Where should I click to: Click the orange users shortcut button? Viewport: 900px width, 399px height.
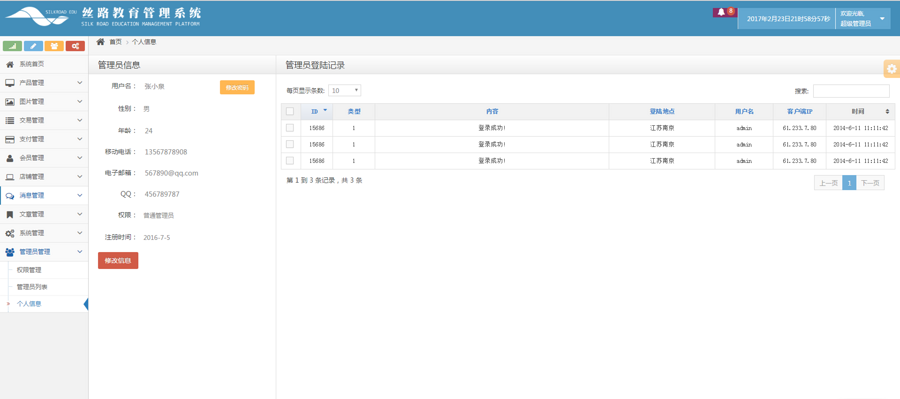point(55,46)
